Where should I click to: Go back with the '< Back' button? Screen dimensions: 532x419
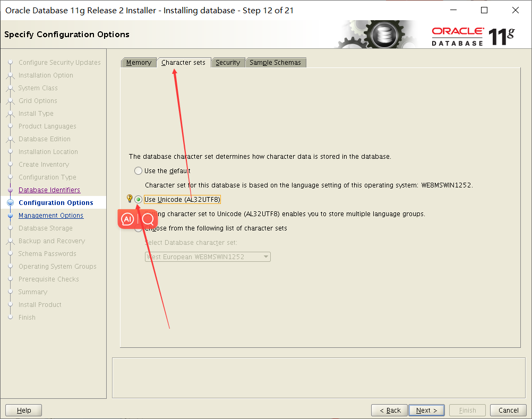pyautogui.click(x=390, y=410)
